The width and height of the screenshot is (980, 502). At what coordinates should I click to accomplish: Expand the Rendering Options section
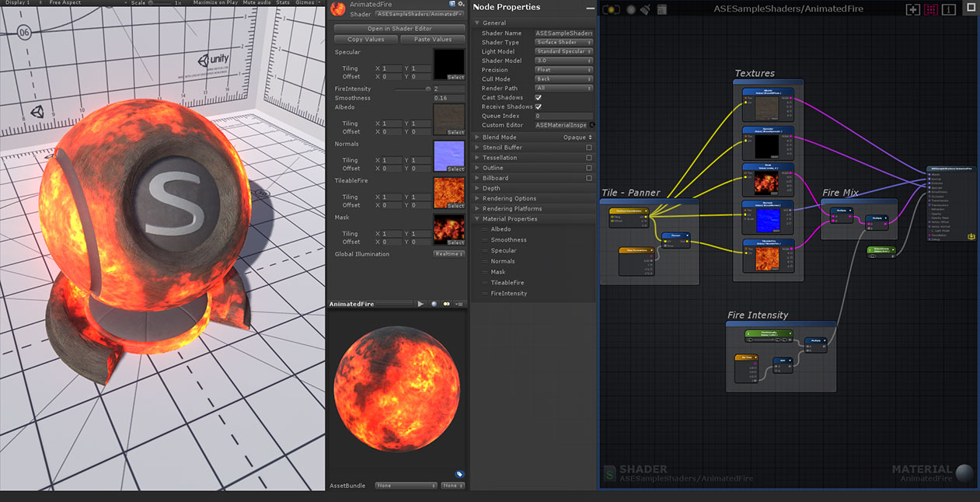[509, 198]
